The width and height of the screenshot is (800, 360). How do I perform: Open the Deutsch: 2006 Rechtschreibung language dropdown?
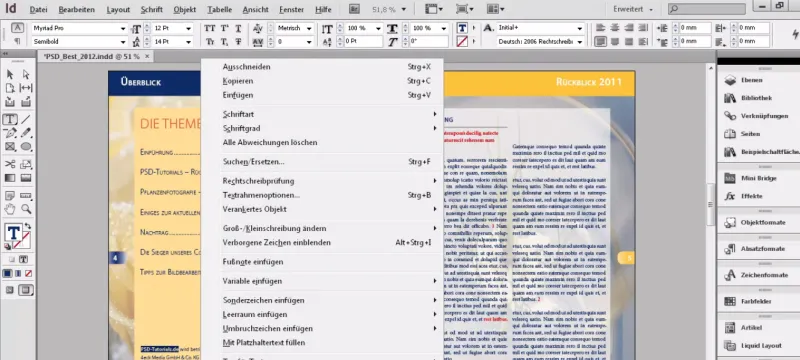pos(580,42)
